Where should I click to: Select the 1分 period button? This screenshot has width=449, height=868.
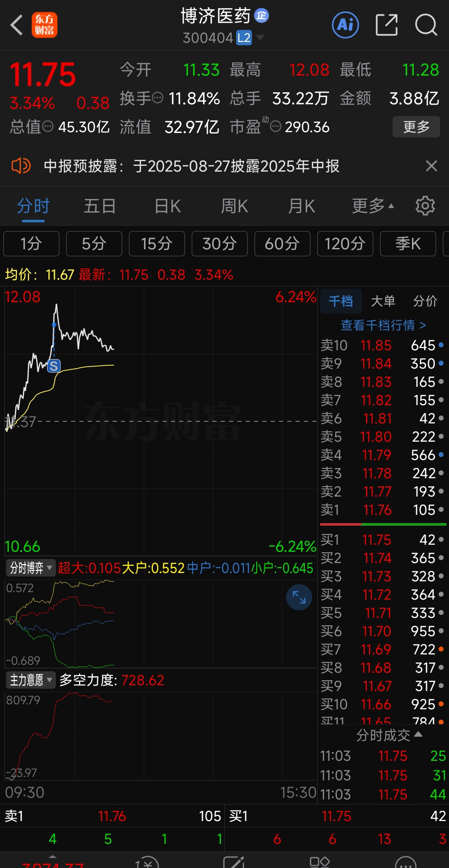pos(31,243)
